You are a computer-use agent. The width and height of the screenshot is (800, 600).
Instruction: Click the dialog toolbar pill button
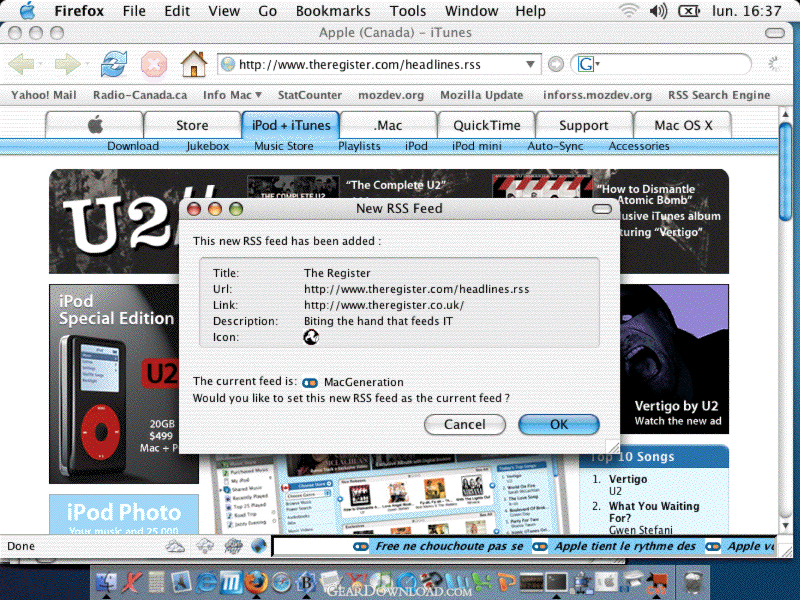point(602,209)
